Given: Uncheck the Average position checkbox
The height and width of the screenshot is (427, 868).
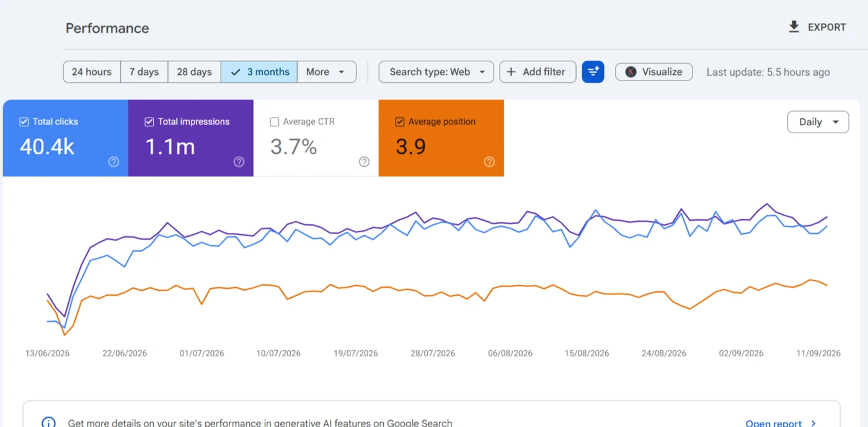Looking at the screenshot, I should click(400, 122).
